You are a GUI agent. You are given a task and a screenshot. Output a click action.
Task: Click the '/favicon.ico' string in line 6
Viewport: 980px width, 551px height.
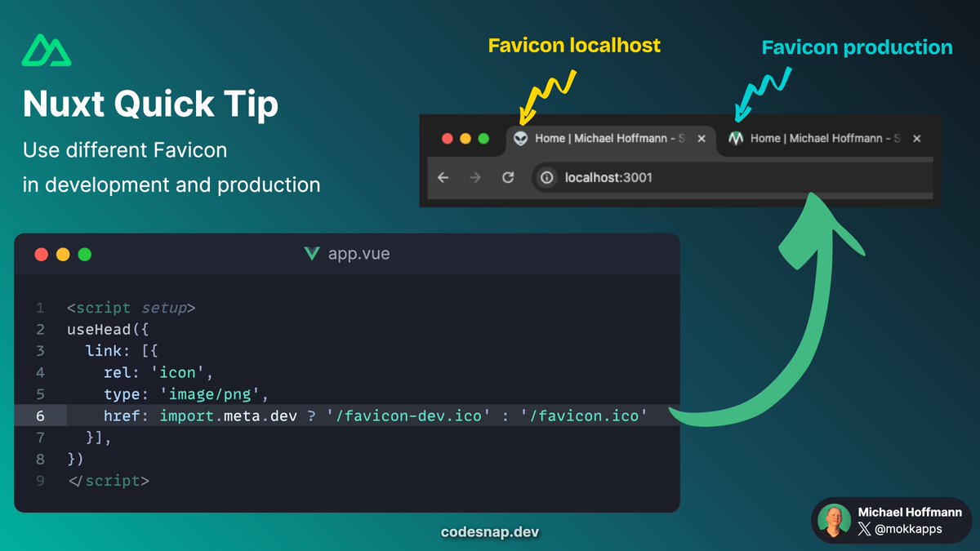(x=585, y=416)
